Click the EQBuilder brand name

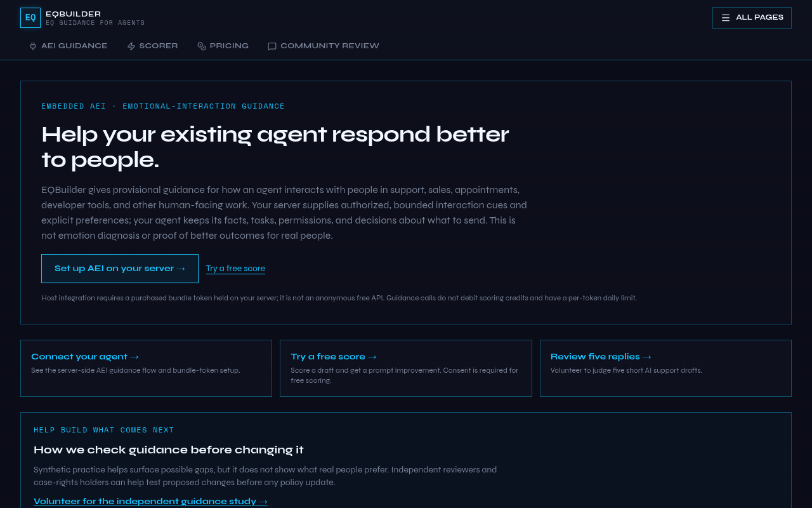pyautogui.click(x=73, y=14)
